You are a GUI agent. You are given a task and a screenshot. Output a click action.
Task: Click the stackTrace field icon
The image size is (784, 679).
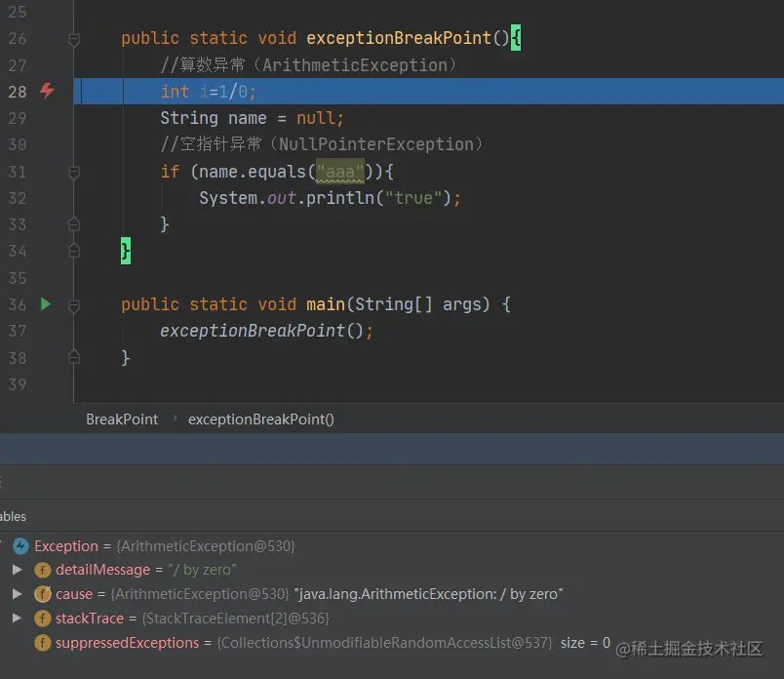point(43,619)
